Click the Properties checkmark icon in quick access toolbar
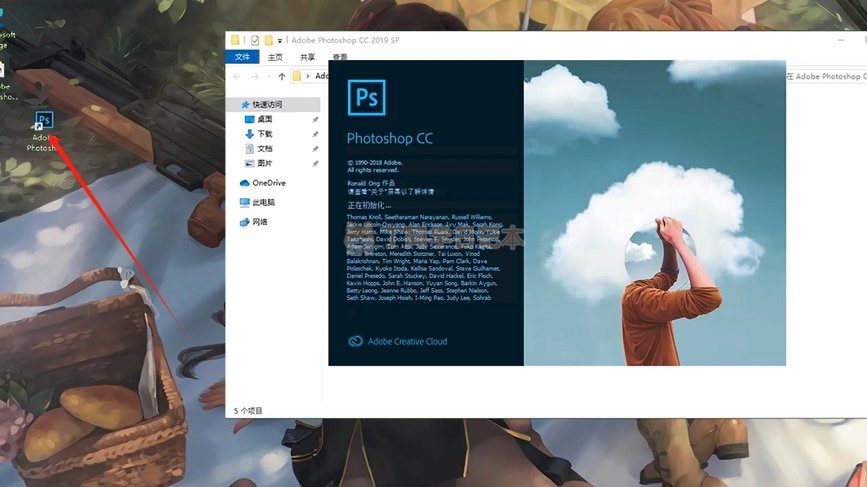Image resolution: width=867 pixels, height=487 pixels. 255,40
